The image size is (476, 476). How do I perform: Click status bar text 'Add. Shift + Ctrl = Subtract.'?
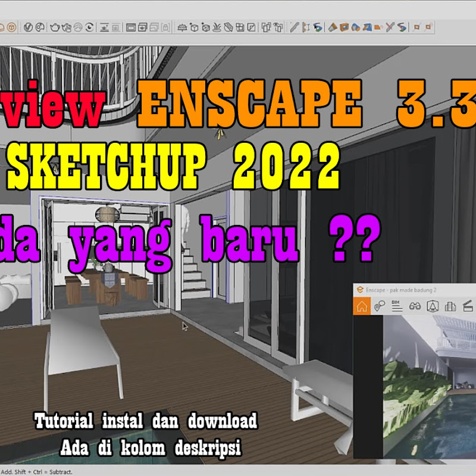tap(37, 472)
